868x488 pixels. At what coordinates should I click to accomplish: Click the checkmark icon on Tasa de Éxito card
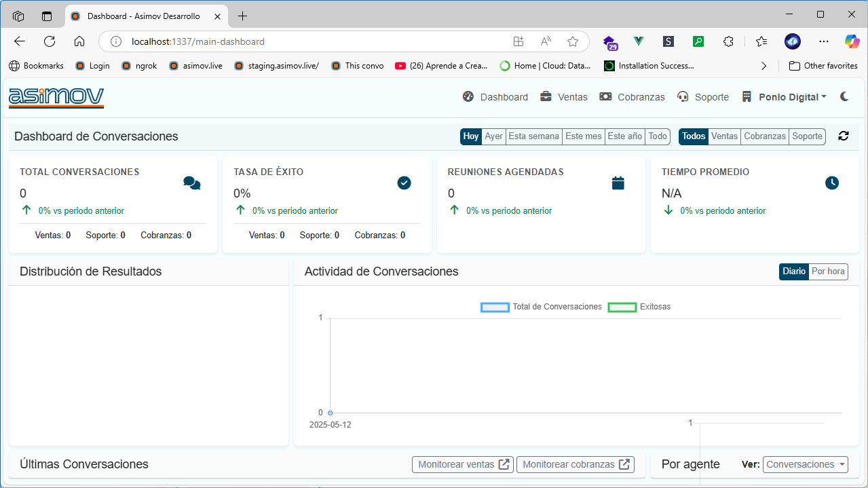tap(404, 183)
